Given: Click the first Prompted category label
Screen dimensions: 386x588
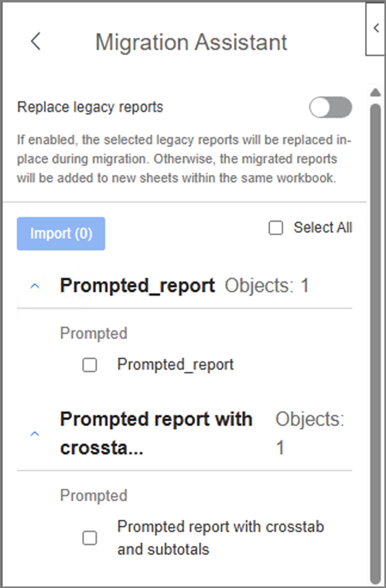Looking at the screenshot, I should coord(94,333).
